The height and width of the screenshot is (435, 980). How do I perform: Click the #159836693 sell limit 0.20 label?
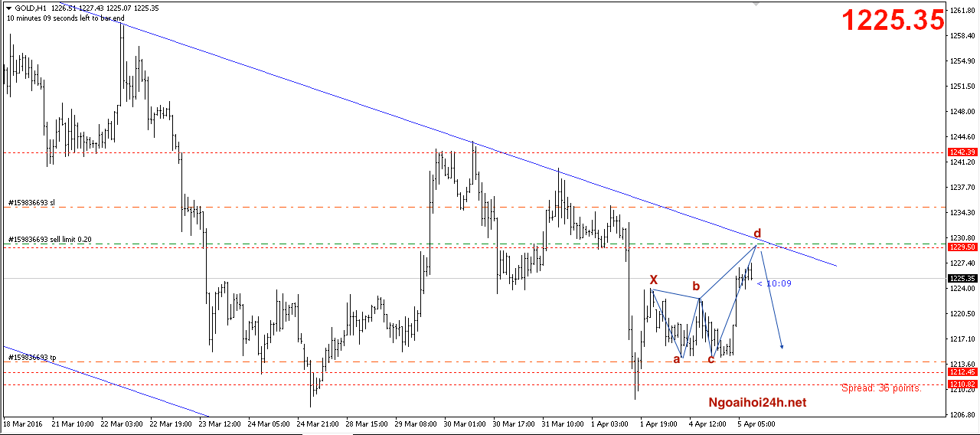[50, 240]
